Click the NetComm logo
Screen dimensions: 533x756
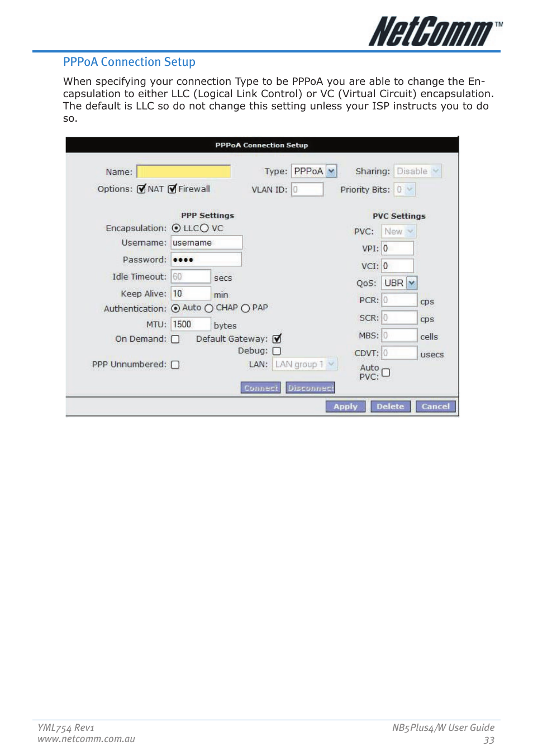(435, 31)
